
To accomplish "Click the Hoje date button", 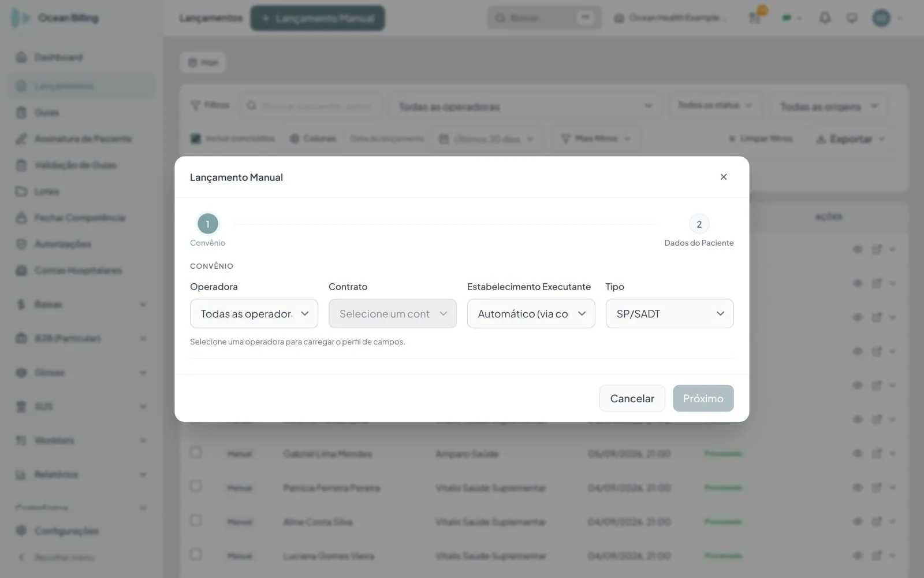I will pos(203,62).
